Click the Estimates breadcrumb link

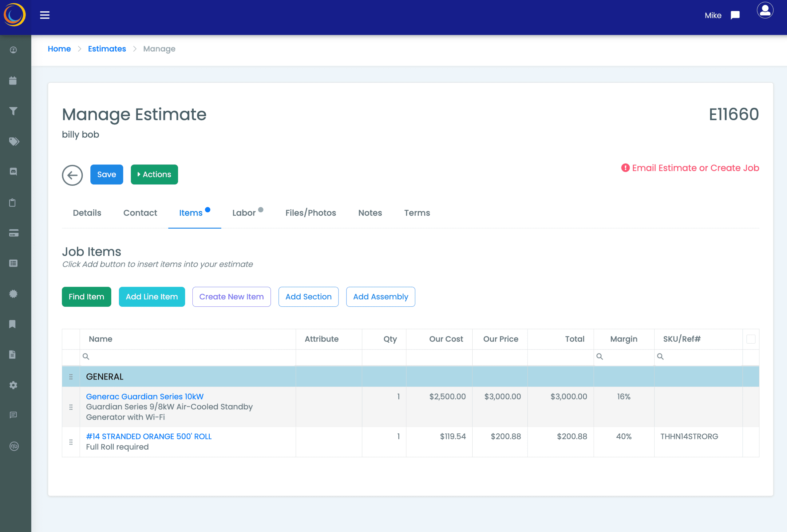pos(107,49)
